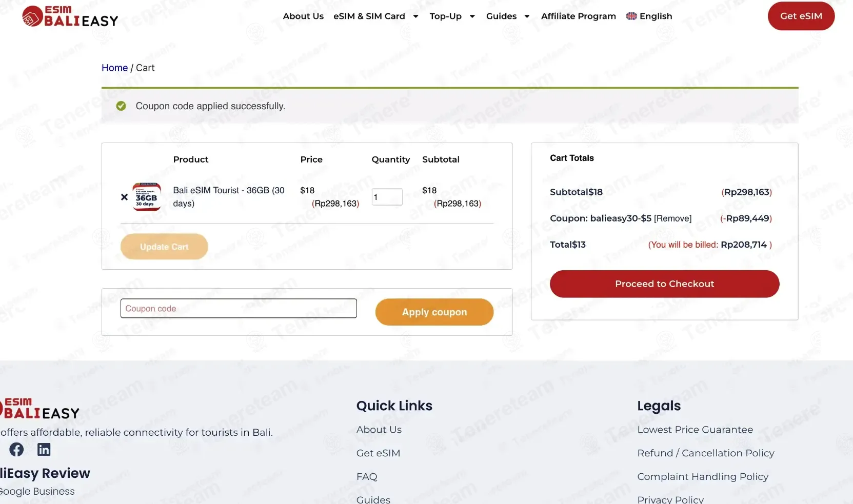Expand the eSIM & SIM Card dropdown arrow

pyautogui.click(x=415, y=16)
